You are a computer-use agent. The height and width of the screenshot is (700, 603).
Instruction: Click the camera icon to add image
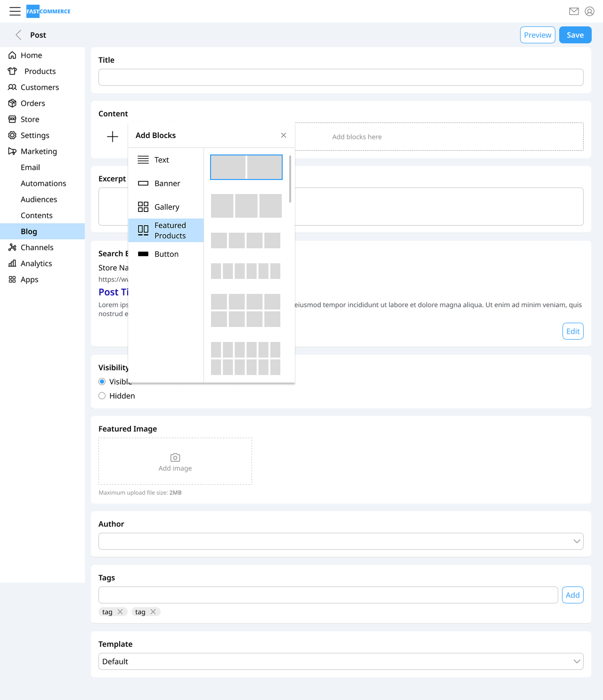[175, 457]
